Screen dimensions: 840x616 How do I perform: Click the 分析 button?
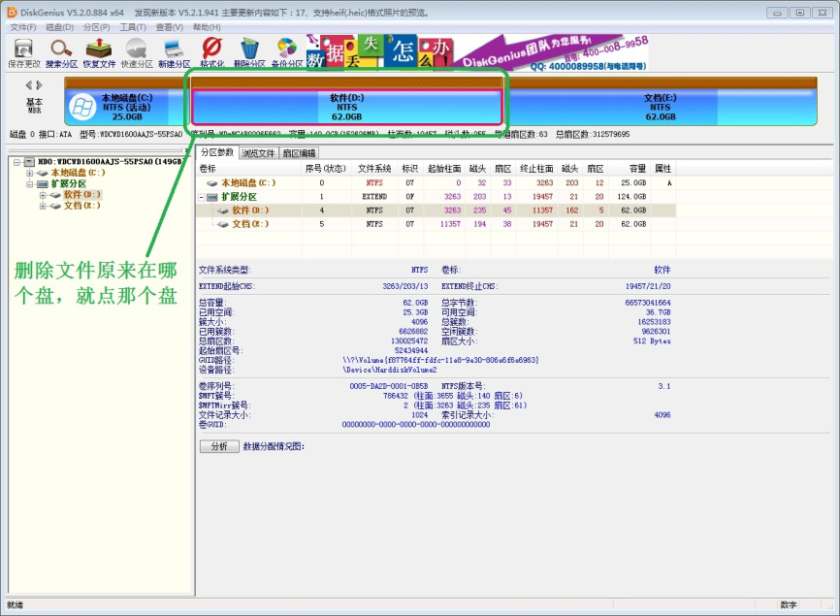coord(218,446)
